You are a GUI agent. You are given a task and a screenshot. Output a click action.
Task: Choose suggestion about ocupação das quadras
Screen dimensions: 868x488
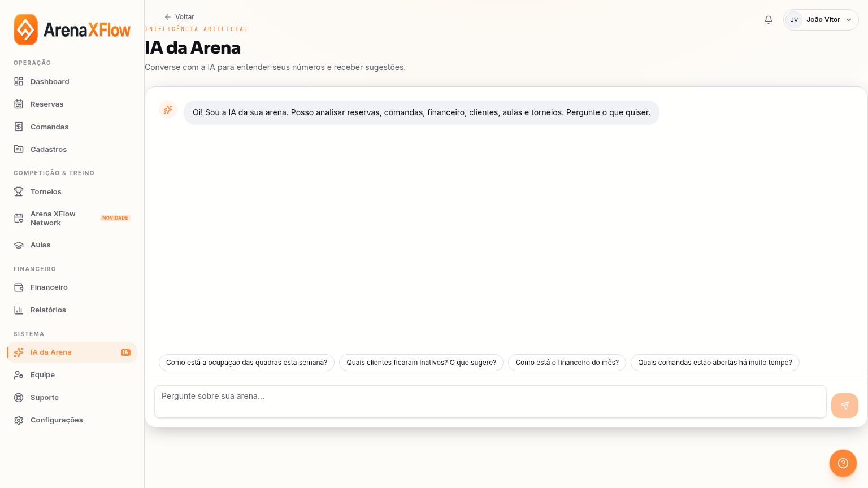(246, 363)
